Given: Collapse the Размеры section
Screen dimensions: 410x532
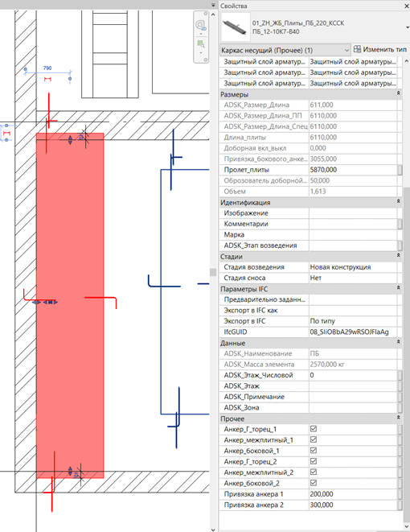Looking at the screenshot, I should pos(399,93).
